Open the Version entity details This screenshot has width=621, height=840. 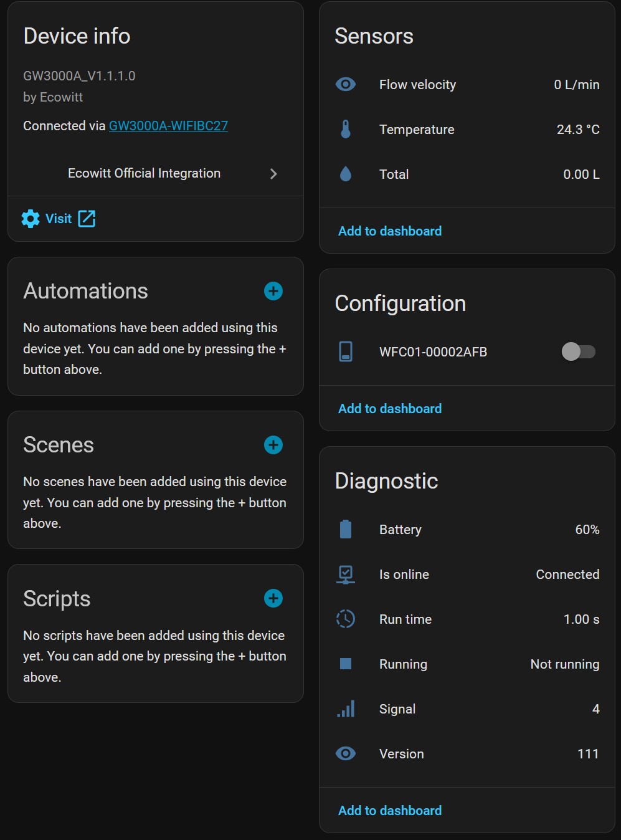click(x=467, y=754)
